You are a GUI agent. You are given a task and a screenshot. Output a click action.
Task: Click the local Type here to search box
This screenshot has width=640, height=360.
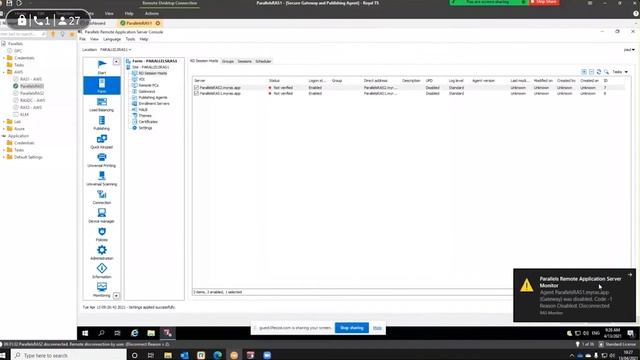click(69, 356)
